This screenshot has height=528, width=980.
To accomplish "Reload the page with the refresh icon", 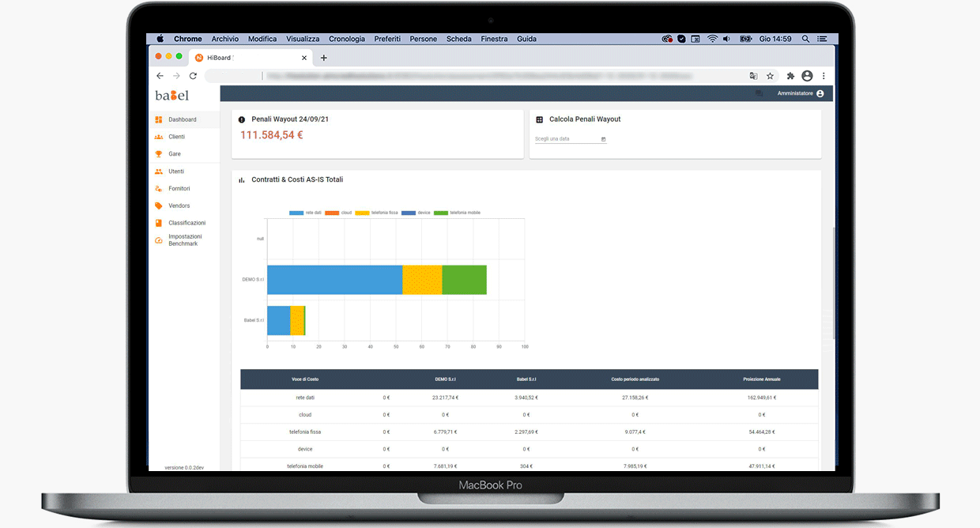I will pyautogui.click(x=193, y=76).
